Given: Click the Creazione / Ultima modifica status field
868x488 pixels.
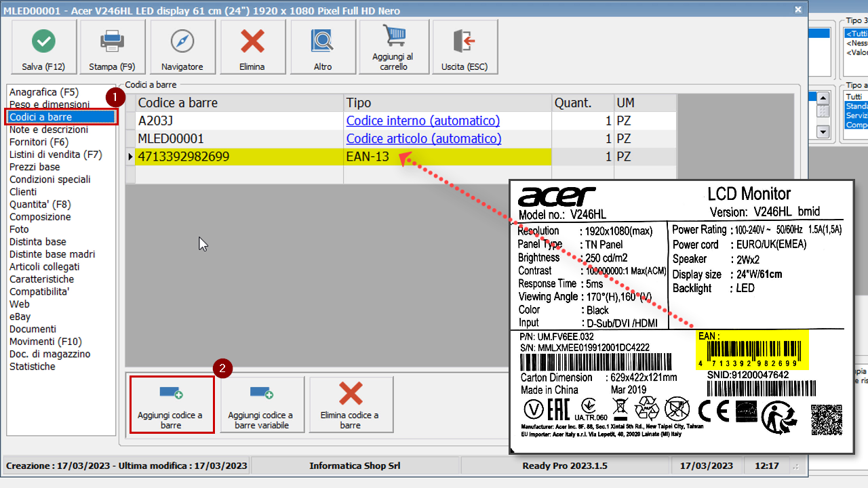Looking at the screenshot, I should (126, 466).
